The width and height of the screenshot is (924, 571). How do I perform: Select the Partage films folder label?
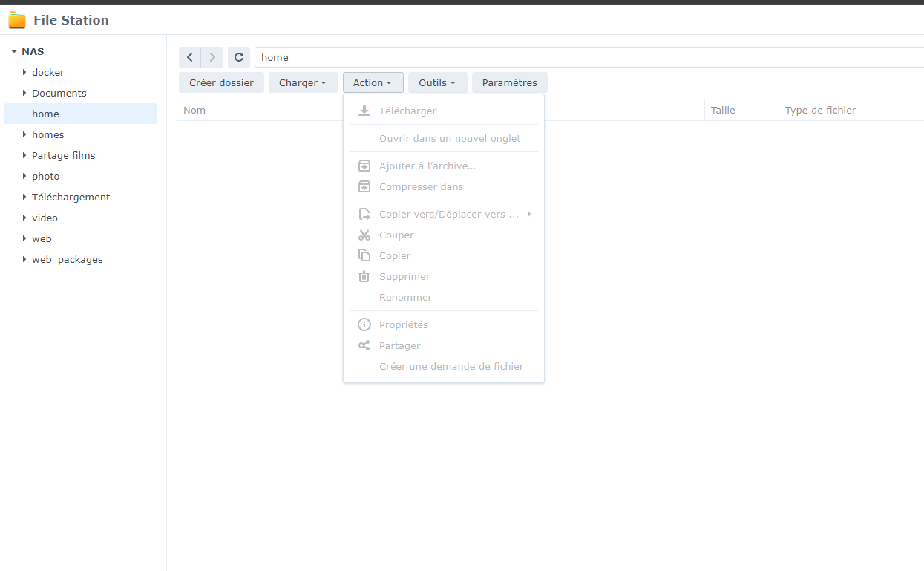63,155
